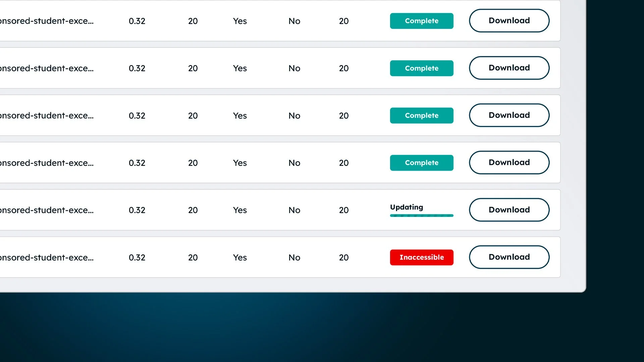Click Complete badge in second row
This screenshot has width=644, height=362.
[x=421, y=68]
